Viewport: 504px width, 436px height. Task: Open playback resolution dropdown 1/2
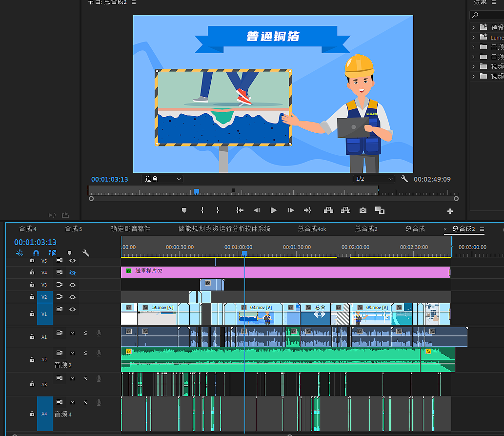374,179
